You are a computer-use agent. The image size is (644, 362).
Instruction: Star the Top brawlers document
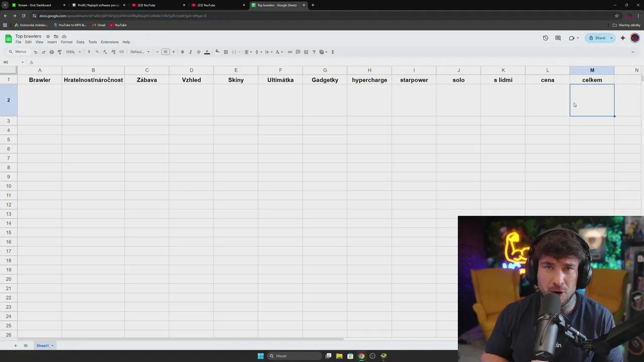click(48, 36)
